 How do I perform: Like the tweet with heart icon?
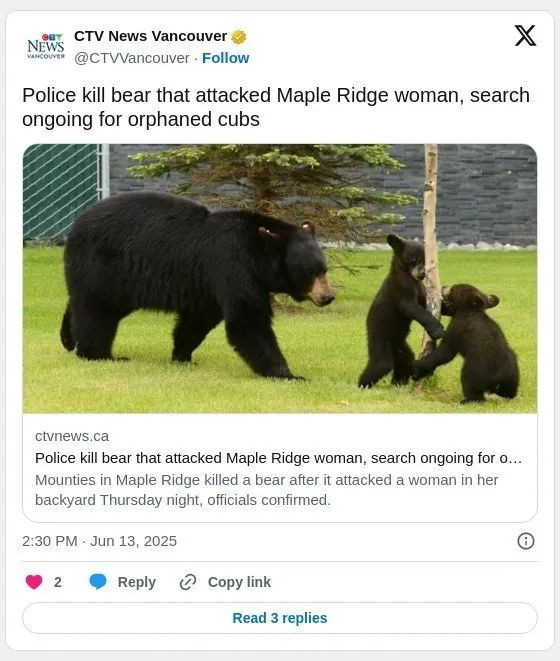coord(34,582)
